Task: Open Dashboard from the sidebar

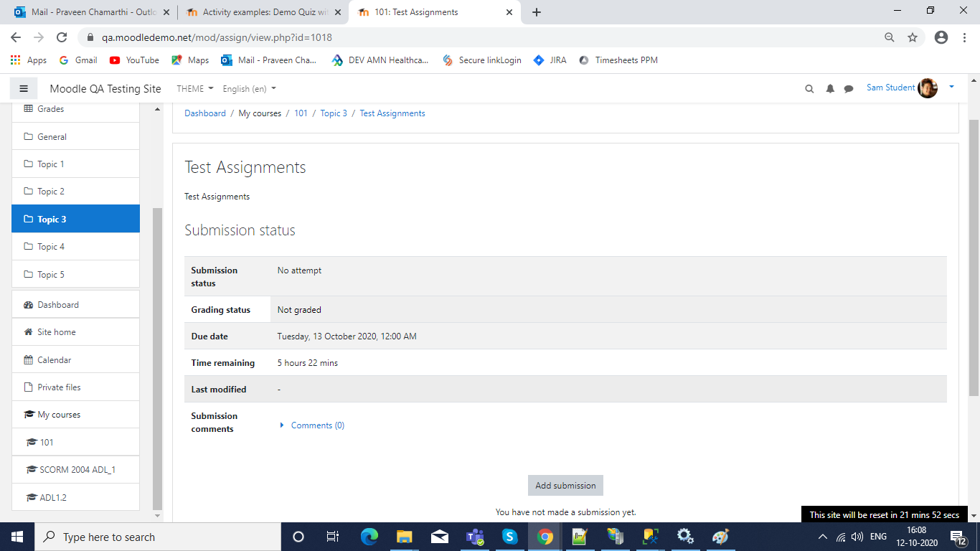Action: [75, 304]
